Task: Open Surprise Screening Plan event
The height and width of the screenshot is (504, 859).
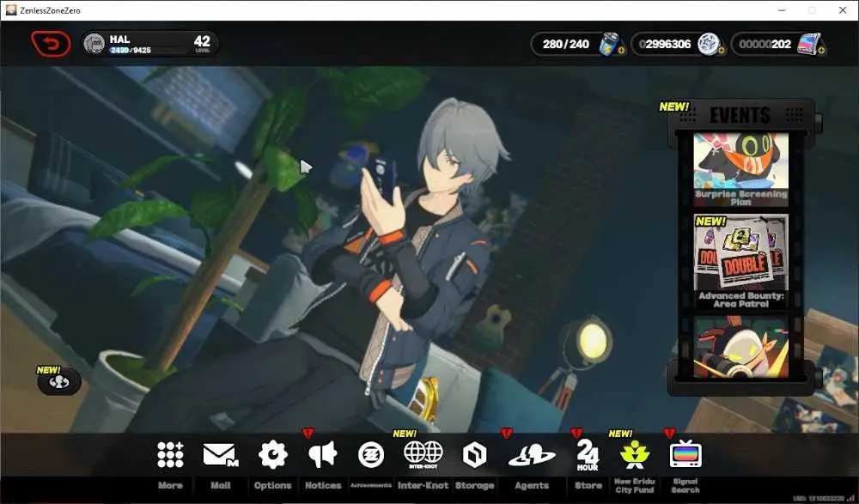Action: [740, 169]
